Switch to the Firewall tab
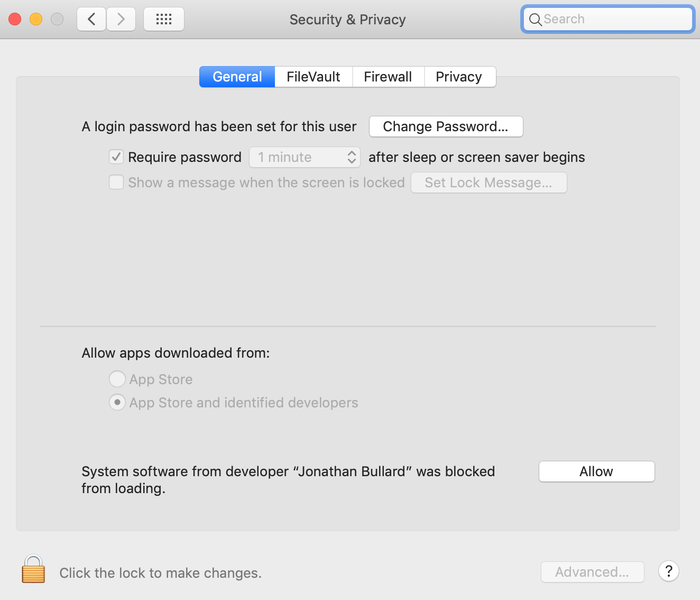 pyautogui.click(x=388, y=77)
